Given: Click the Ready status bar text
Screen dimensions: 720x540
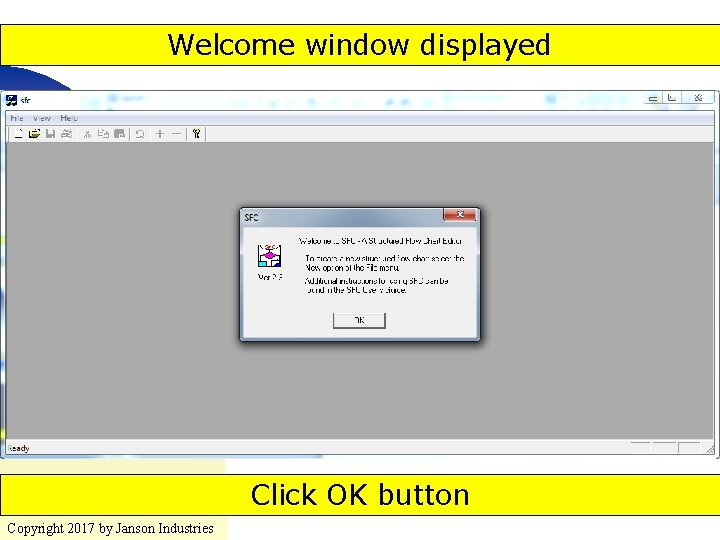Looking at the screenshot, I should (19, 448).
